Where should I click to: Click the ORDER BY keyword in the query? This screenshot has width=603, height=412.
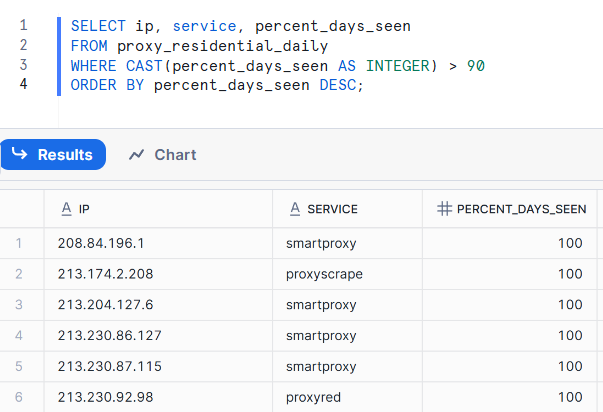(107, 85)
